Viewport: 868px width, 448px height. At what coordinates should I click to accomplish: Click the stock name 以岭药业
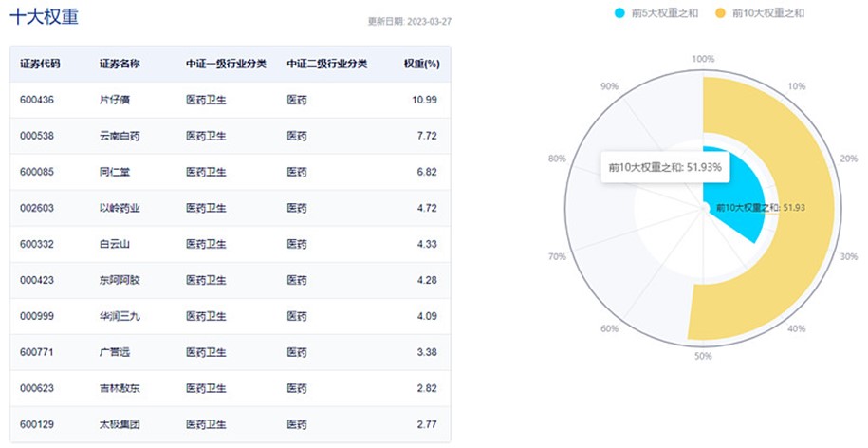(120, 208)
